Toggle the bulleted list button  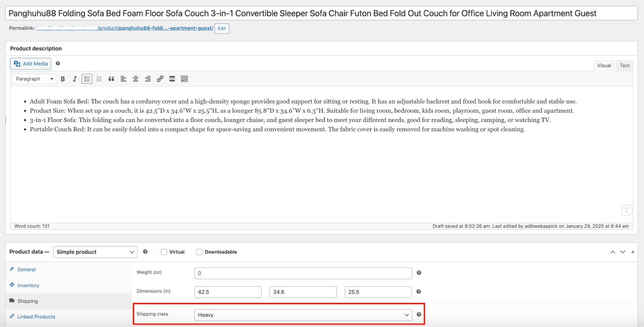87,79
